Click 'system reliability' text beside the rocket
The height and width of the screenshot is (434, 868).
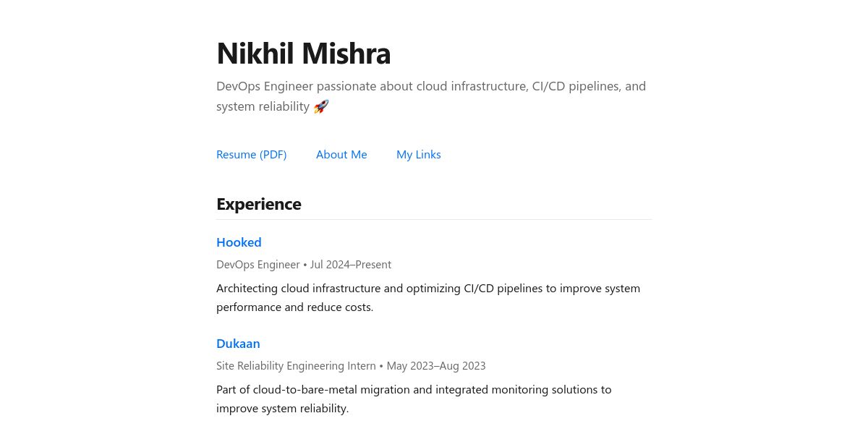(x=263, y=106)
